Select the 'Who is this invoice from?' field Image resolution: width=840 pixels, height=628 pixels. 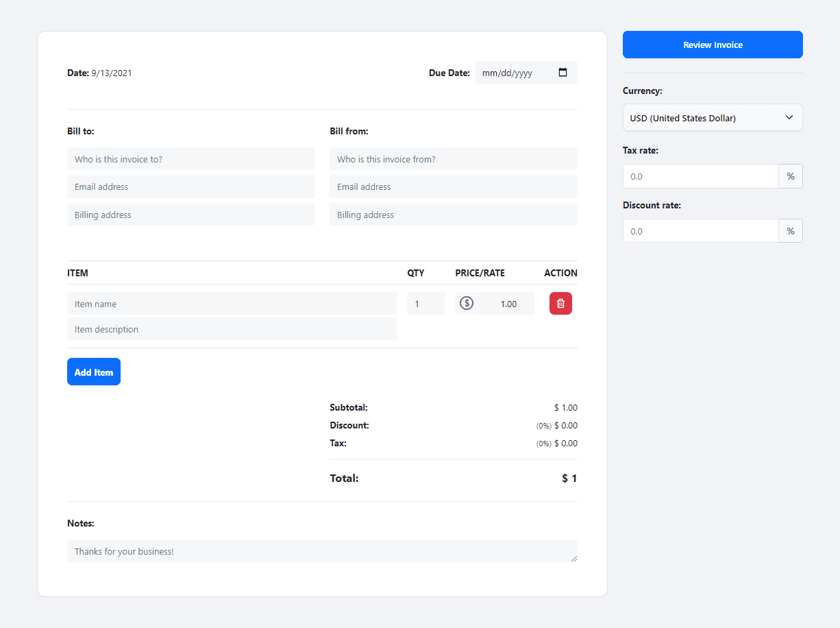pyautogui.click(x=453, y=158)
